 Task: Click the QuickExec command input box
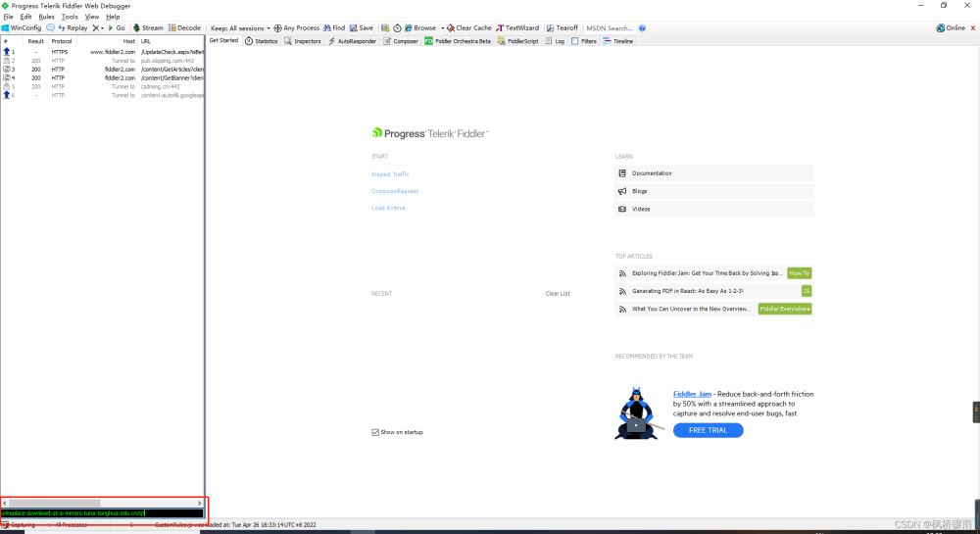(x=102, y=512)
